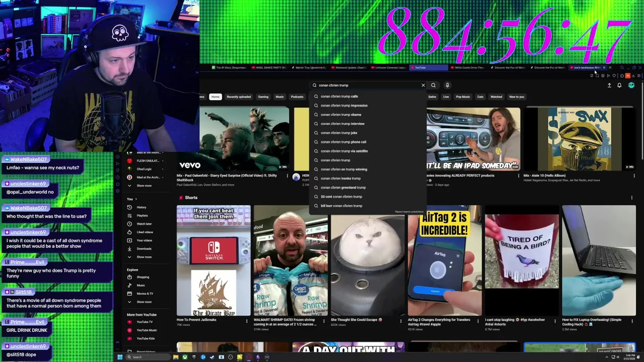Open options for She Thought She Could Escape short
This screenshot has width=644, height=362.
tap(401, 321)
